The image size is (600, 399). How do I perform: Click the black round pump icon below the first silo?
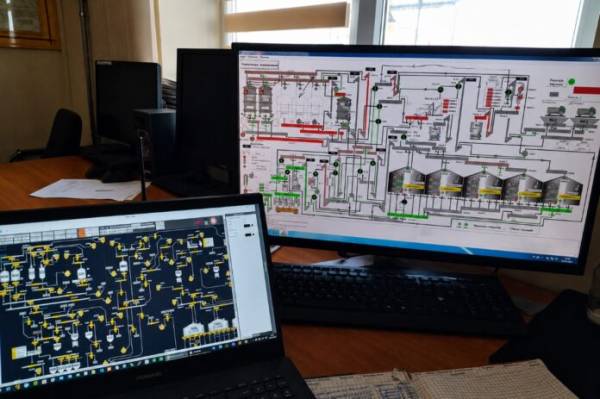[x=404, y=202]
